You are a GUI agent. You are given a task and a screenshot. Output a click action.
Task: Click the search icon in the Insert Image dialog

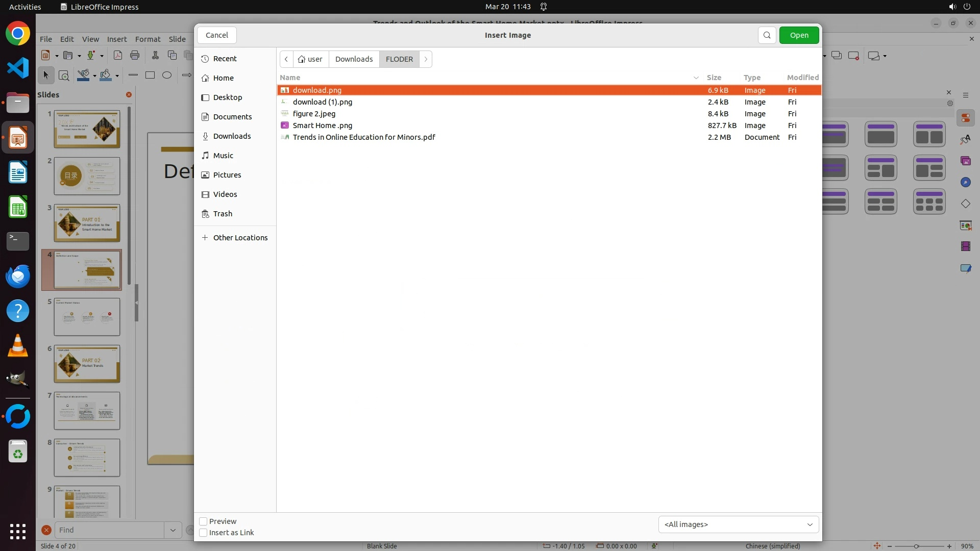767,35
